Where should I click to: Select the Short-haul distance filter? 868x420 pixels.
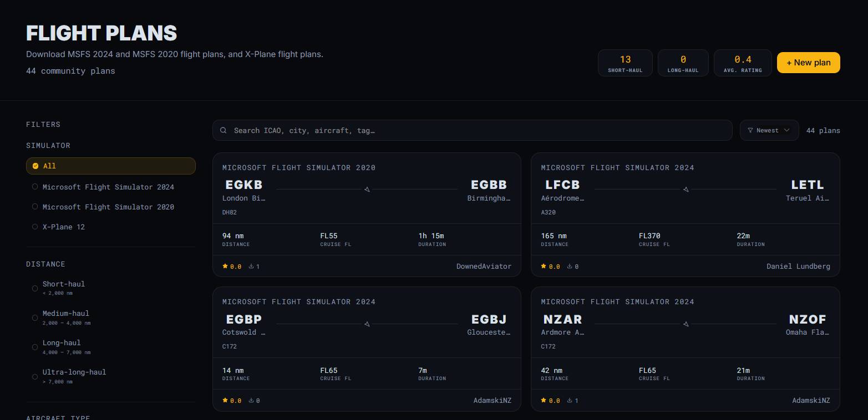[111, 288]
